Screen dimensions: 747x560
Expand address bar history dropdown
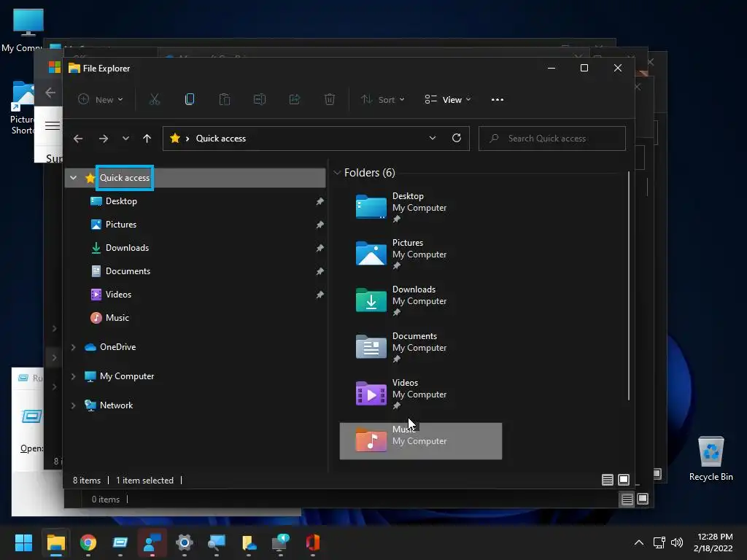[x=433, y=138]
